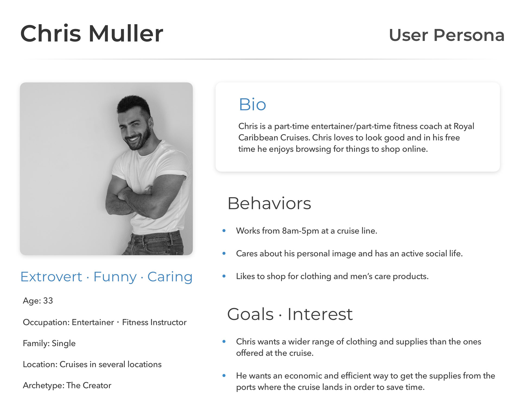Click the Family: Single line
Viewport: 521px width, 420px height.
coord(49,343)
